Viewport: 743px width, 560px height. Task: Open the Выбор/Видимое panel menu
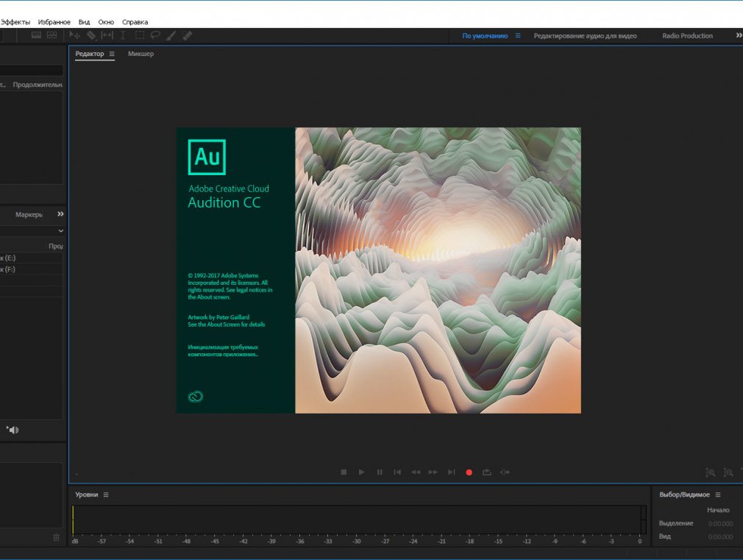point(718,495)
